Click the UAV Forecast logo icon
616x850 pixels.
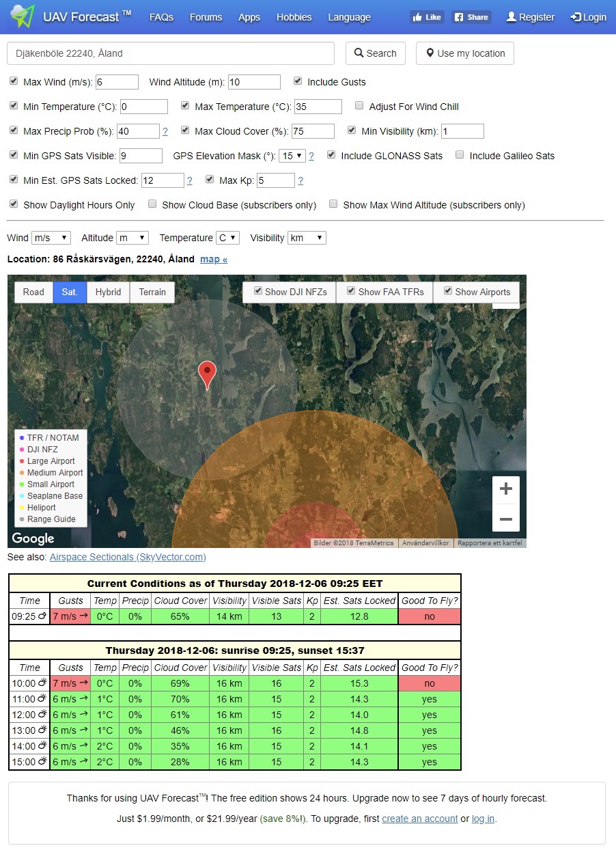tap(22, 16)
